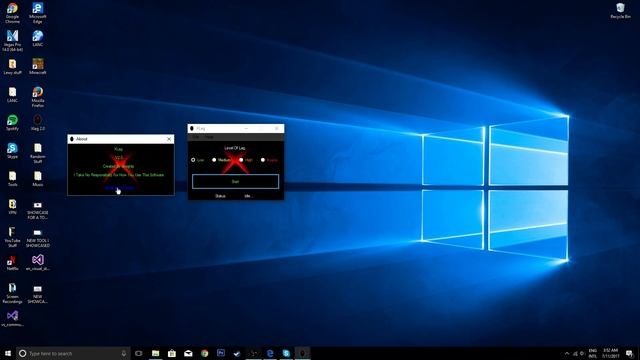Screen dimensions: 640x360
Task: Select the Random Stuff folder icon
Action: (38, 153)
